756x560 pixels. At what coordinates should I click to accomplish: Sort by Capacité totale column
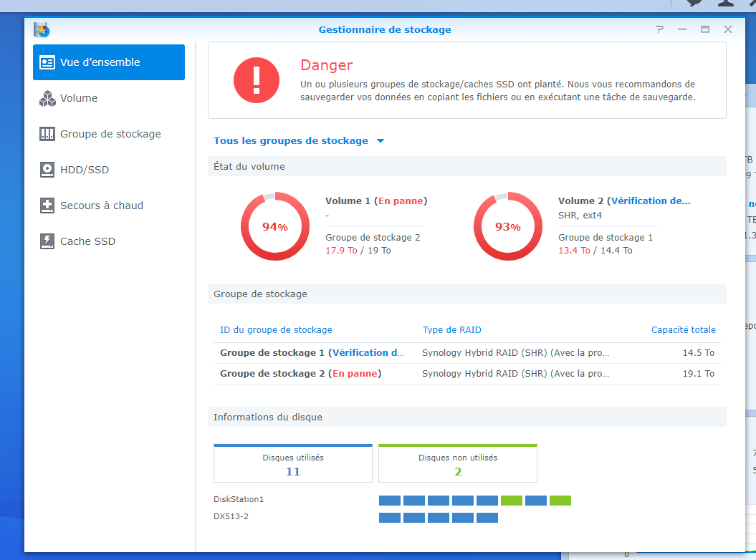point(683,330)
